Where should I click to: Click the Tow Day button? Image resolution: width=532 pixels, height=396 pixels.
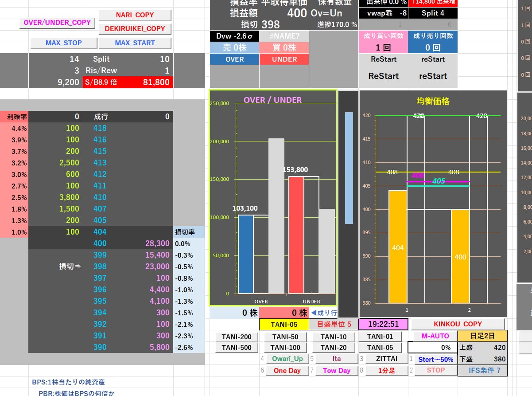tap(337, 371)
